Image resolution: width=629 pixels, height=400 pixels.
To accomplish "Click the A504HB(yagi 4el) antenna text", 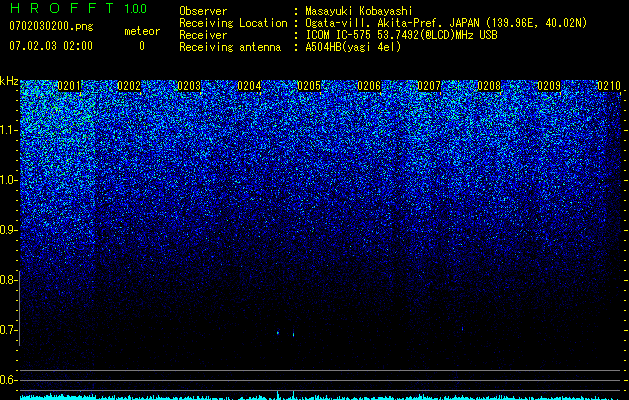I will [353, 47].
